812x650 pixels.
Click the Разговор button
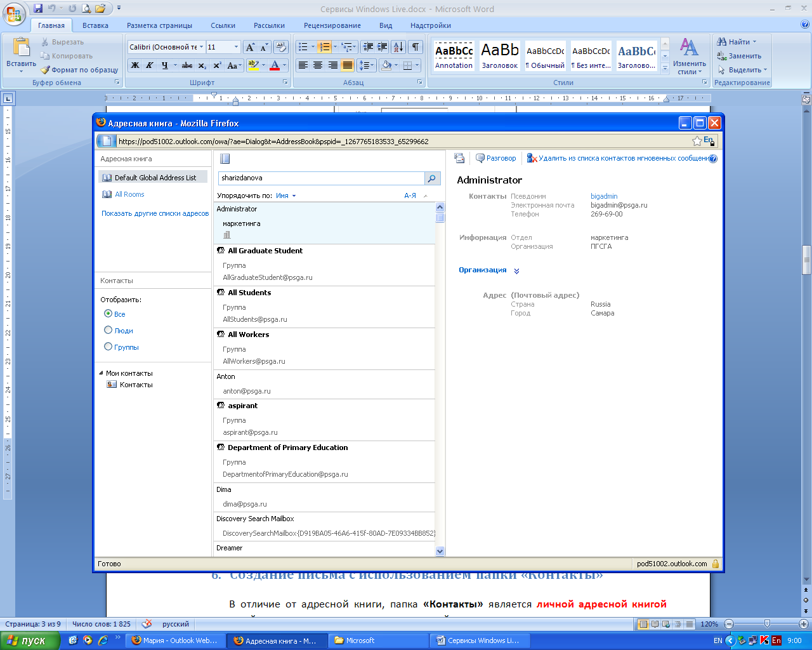(x=495, y=158)
